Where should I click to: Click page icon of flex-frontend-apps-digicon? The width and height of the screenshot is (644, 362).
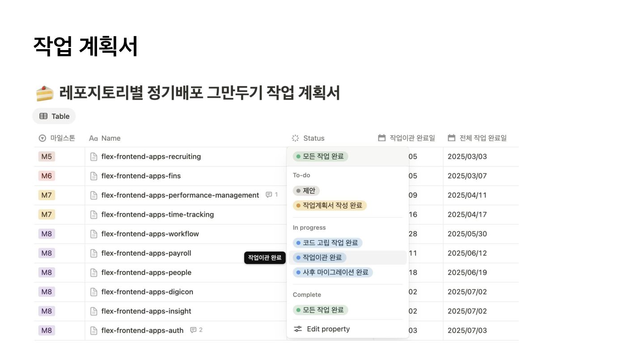93,291
